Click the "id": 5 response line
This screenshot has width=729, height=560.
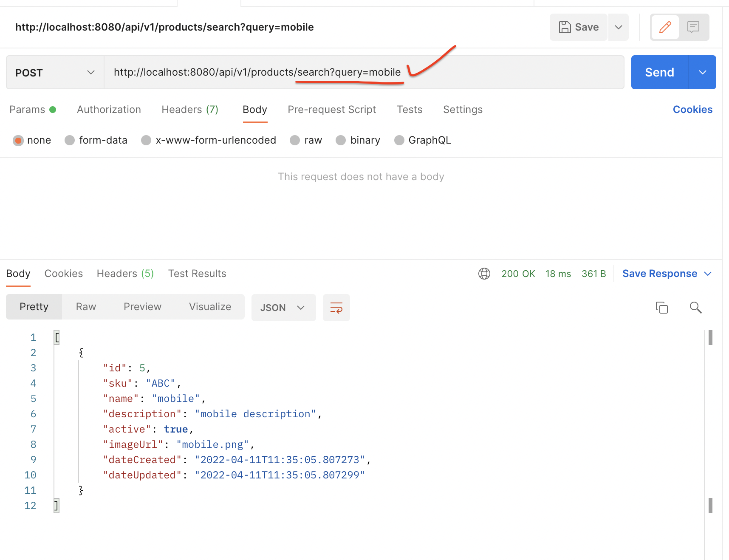tap(127, 368)
